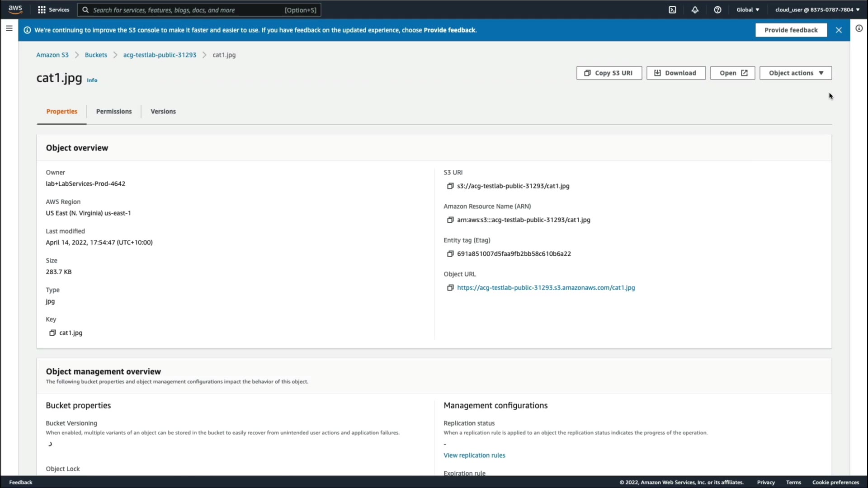This screenshot has width=868, height=488.
Task: Open the right side info panel icon
Action: coord(859,28)
